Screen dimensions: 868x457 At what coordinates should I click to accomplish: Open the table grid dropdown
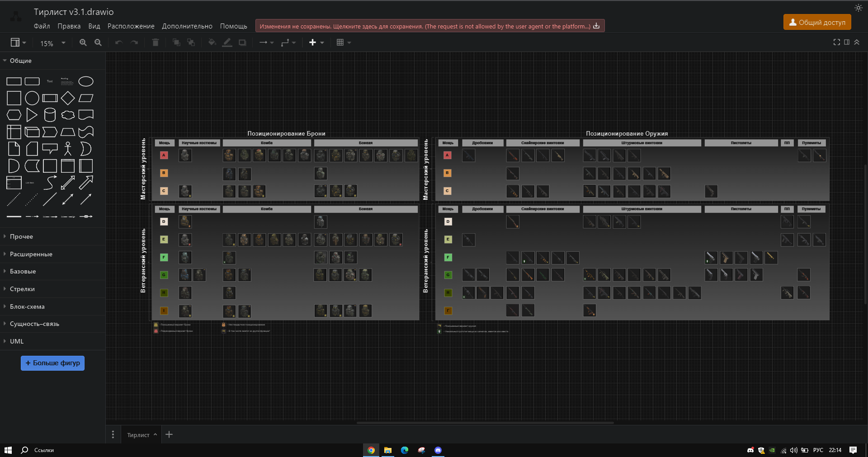[344, 42]
